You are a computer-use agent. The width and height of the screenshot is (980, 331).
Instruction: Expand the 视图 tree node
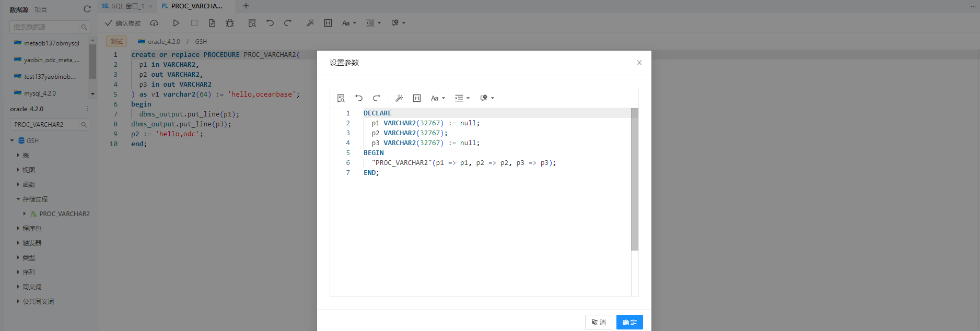point(18,170)
